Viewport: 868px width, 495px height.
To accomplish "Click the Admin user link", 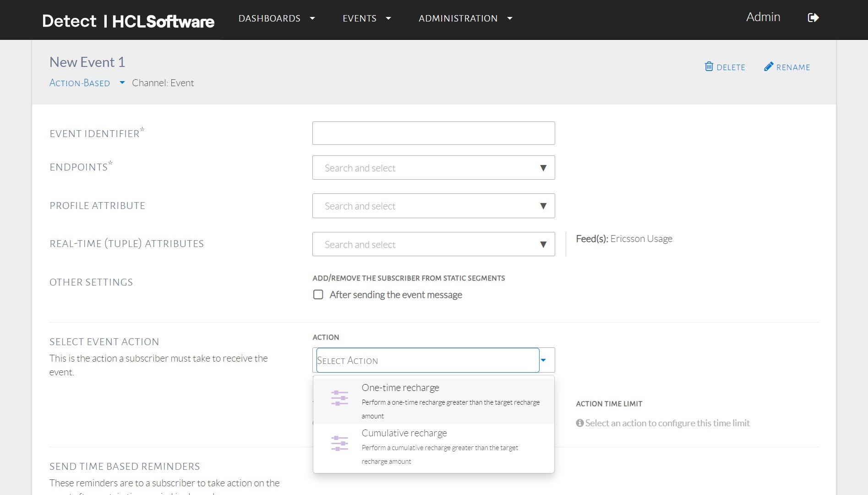I will click(x=763, y=17).
